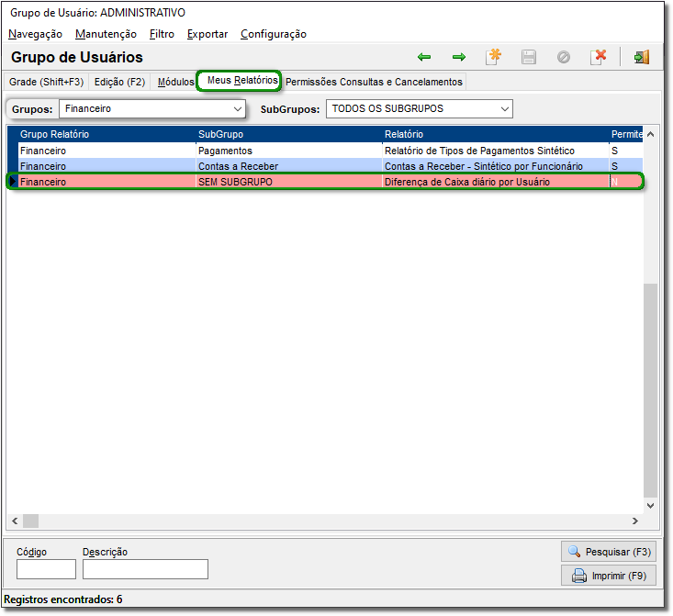This screenshot has width=673, height=616.
Task: Click the S value in the Pagamentos row
Action: (626, 151)
